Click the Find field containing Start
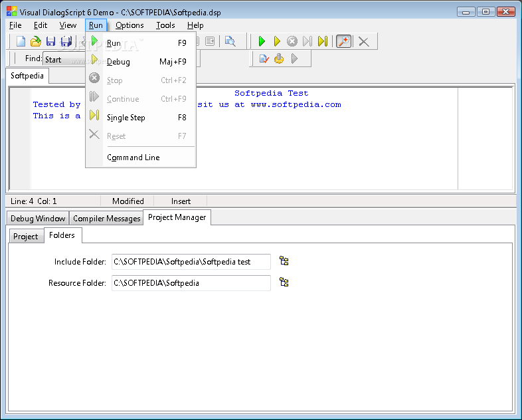 (x=64, y=60)
